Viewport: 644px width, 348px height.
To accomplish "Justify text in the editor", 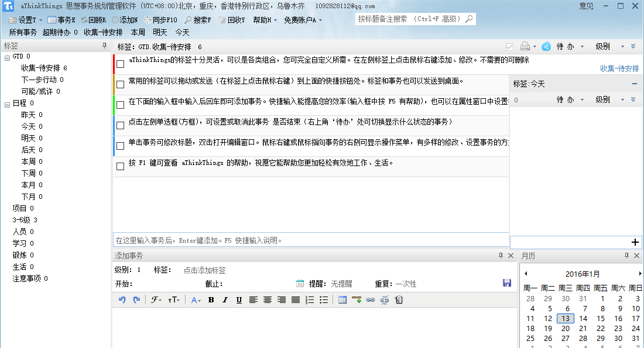I will click(295, 300).
